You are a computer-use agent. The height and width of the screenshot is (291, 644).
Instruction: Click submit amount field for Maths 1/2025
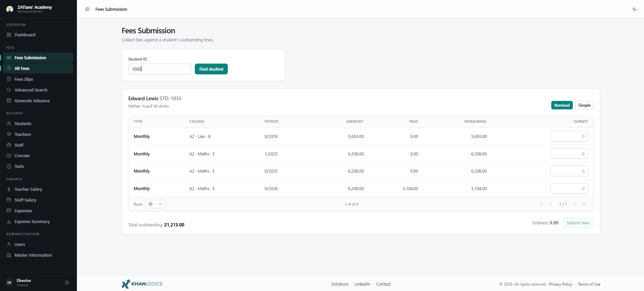pos(569,154)
